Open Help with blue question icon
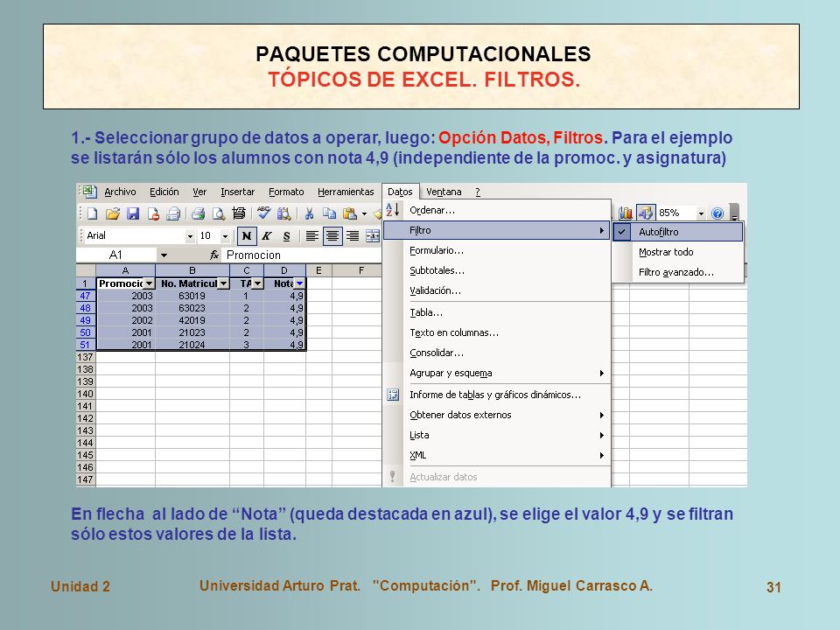840x630 pixels. pyautogui.click(x=717, y=213)
